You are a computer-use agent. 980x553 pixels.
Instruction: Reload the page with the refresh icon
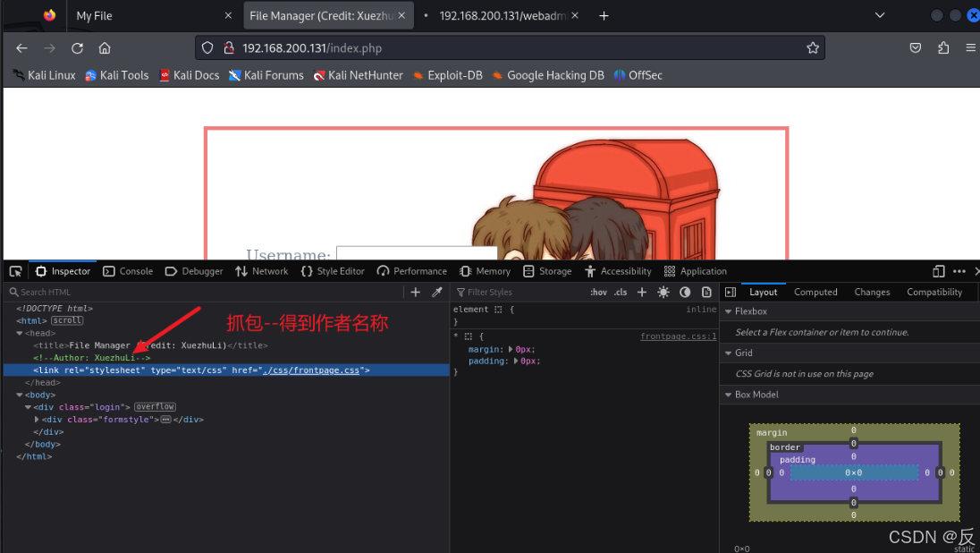point(77,48)
